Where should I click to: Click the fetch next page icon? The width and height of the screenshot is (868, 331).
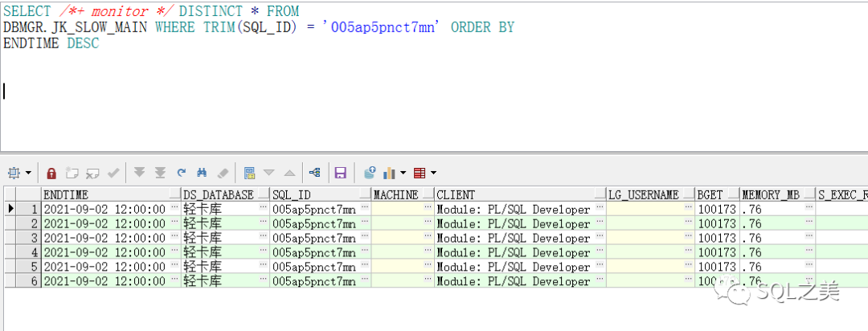140,174
